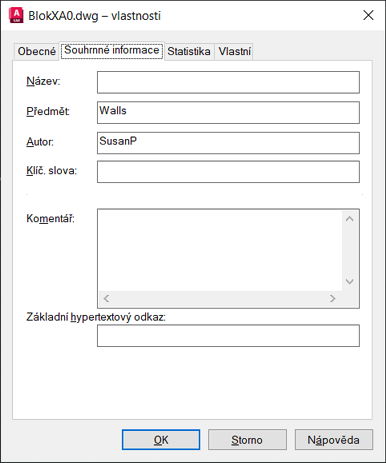Click the Komentář scroll up arrow
The width and height of the screenshot is (386, 463).
pyautogui.click(x=350, y=219)
